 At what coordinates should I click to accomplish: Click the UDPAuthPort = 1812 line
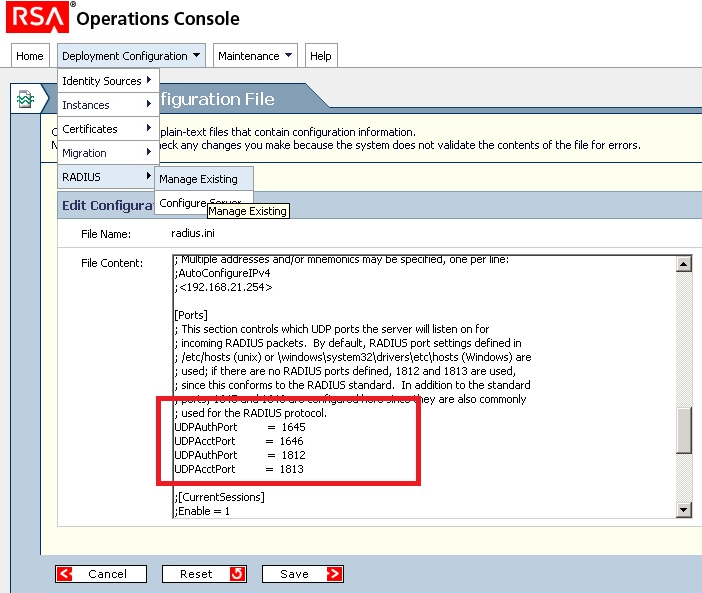(240, 455)
